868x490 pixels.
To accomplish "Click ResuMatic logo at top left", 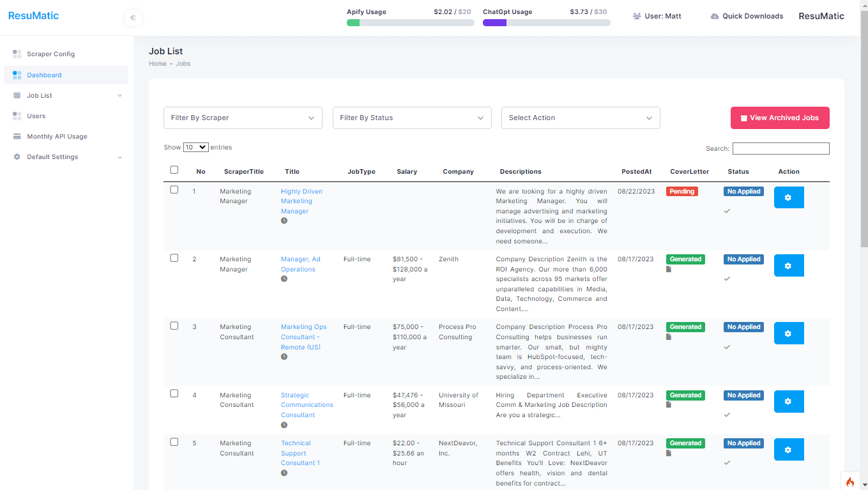I will pos(33,15).
